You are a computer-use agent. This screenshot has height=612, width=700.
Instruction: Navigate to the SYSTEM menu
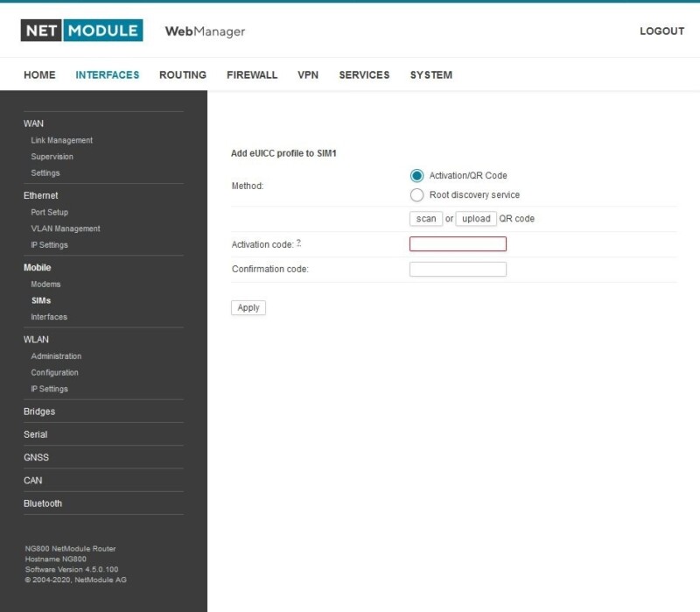pyautogui.click(x=430, y=74)
